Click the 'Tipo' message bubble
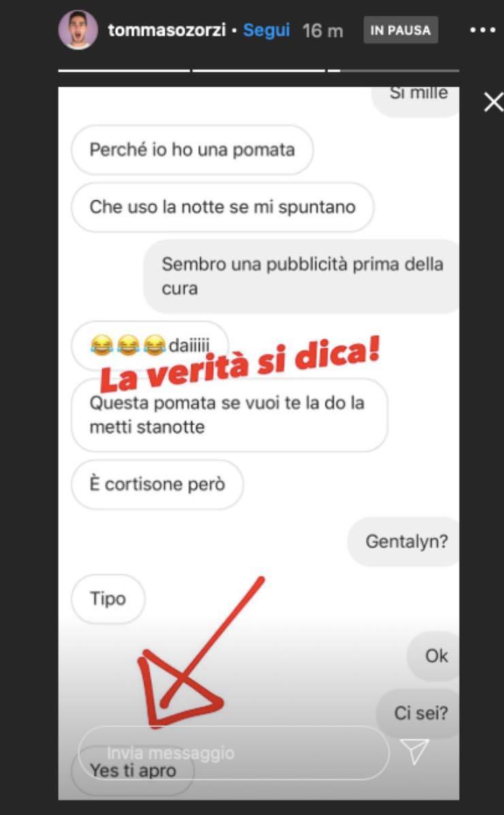 (x=108, y=599)
